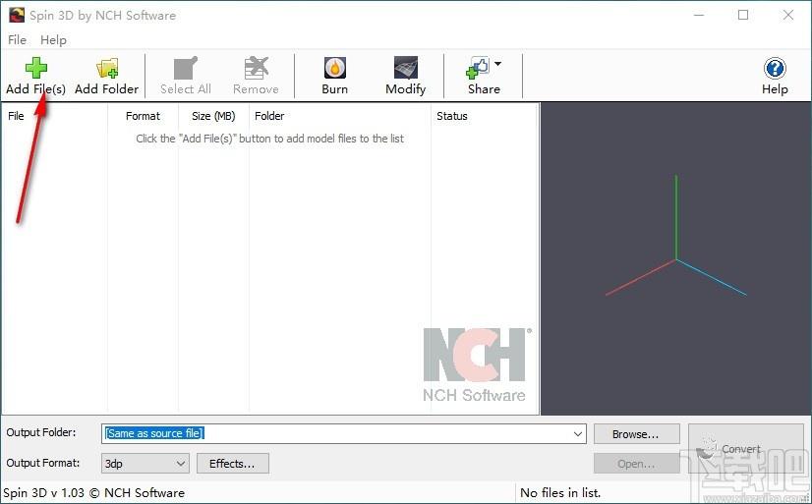812x504 pixels.
Task: Click the Convert button
Action: click(746, 449)
